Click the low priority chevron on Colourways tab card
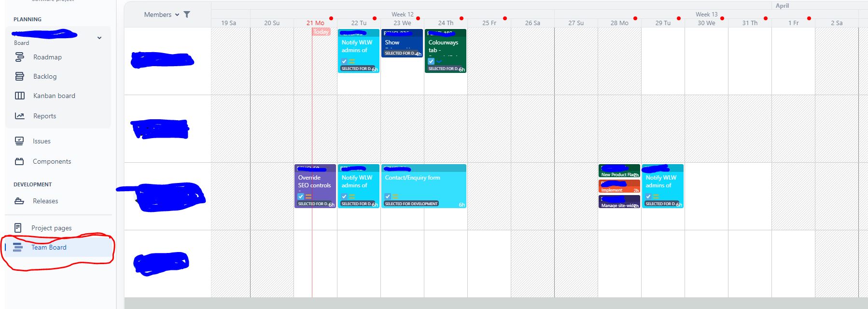 click(439, 61)
